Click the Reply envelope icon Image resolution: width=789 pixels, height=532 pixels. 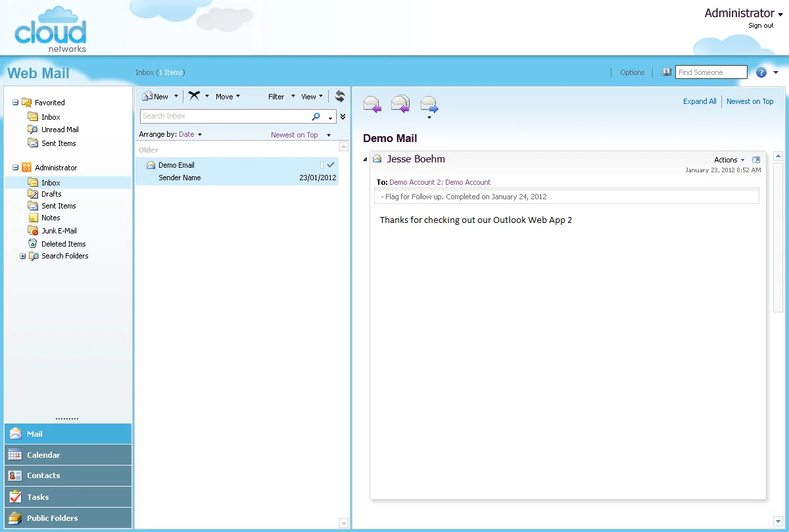pyautogui.click(x=373, y=104)
